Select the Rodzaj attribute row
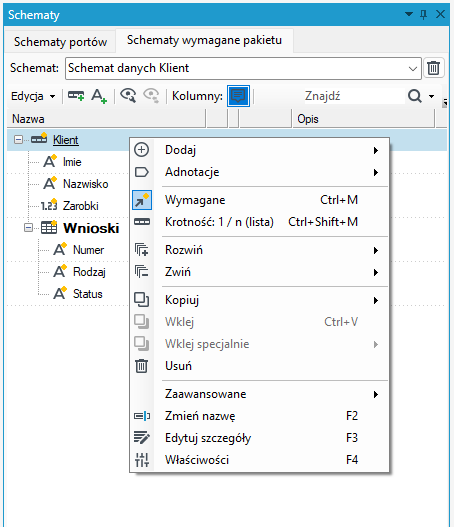Viewport: 454px width, 527px height. pos(89,272)
